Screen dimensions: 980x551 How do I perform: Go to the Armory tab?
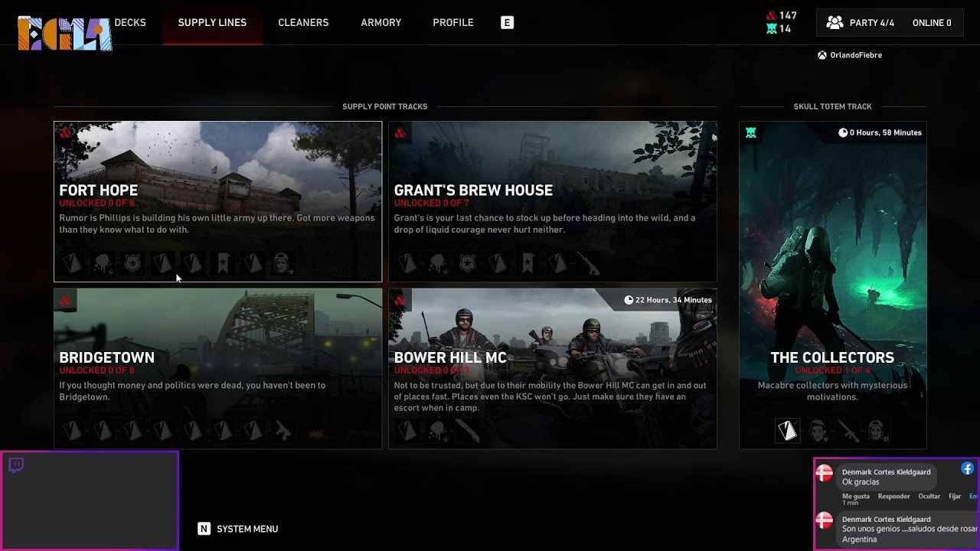tap(381, 23)
